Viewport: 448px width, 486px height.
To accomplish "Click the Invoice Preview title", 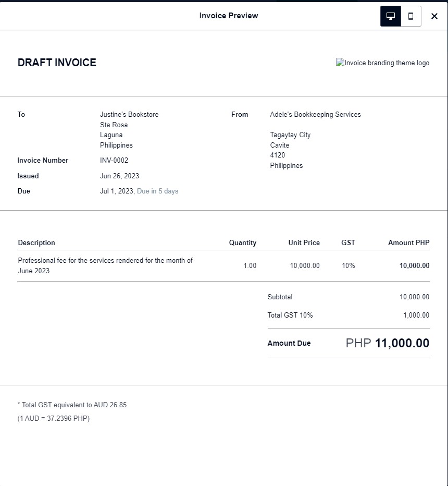I will 229,16.
